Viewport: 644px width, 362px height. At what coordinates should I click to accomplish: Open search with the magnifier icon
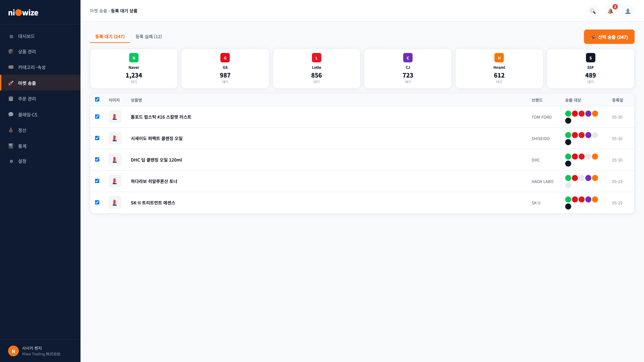[593, 11]
